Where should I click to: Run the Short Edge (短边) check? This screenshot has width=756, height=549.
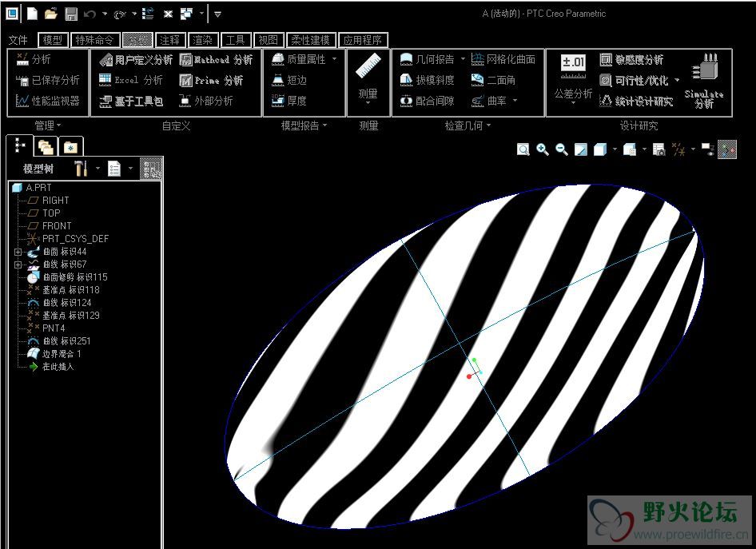[289, 80]
